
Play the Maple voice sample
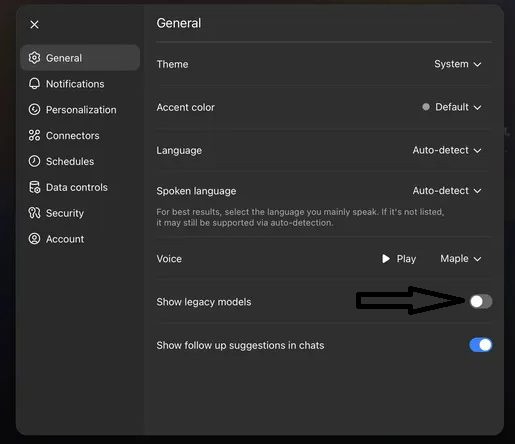(399, 259)
